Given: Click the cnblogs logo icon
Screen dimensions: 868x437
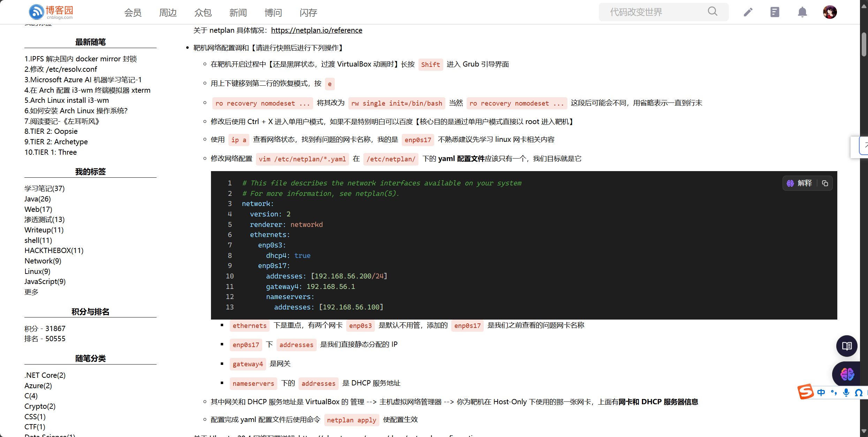Looking at the screenshot, I should tap(36, 12).
